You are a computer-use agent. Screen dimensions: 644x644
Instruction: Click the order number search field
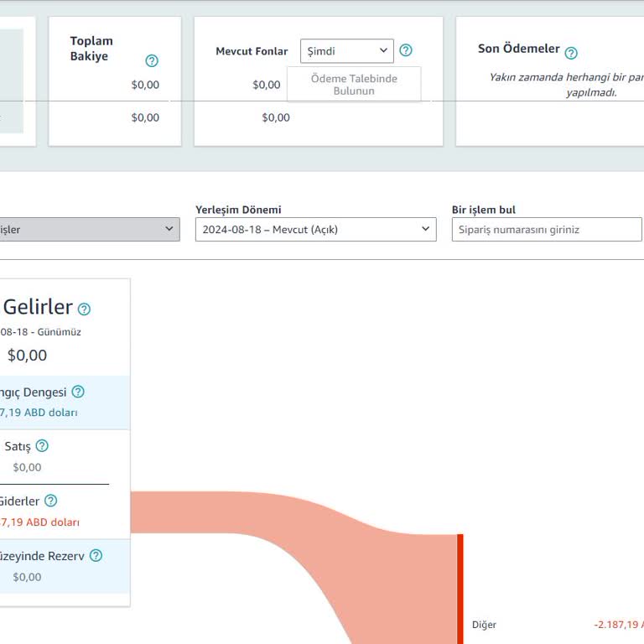[546, 229]
